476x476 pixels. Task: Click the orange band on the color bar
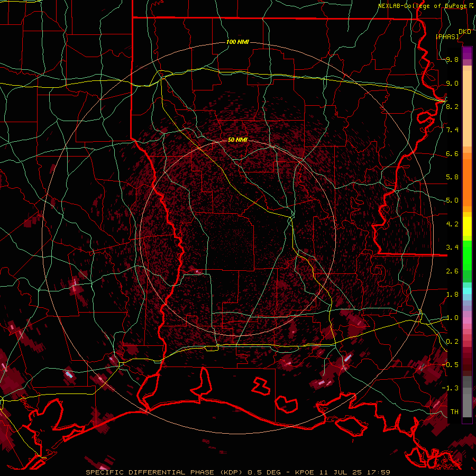[467, 182]
